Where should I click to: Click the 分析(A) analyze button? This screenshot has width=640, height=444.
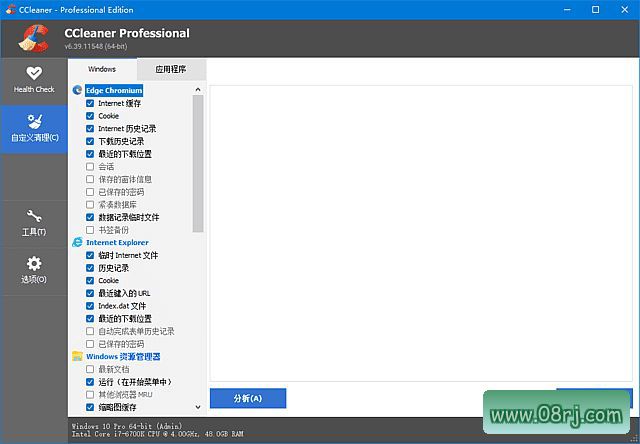coord(248,398)
